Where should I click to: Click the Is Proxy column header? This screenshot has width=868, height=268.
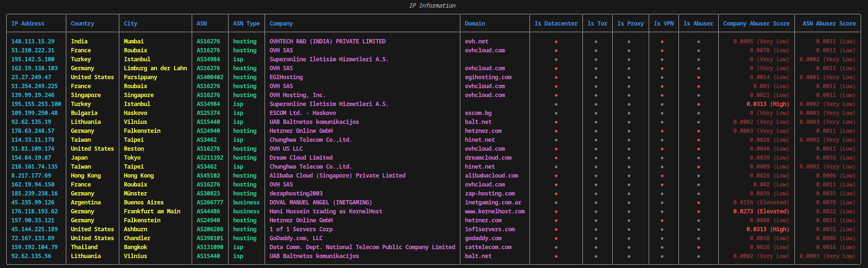(631, 23)
